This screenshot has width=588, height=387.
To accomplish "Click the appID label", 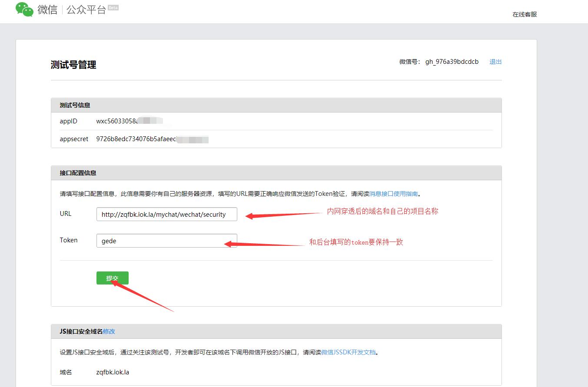I will [69, 121].
